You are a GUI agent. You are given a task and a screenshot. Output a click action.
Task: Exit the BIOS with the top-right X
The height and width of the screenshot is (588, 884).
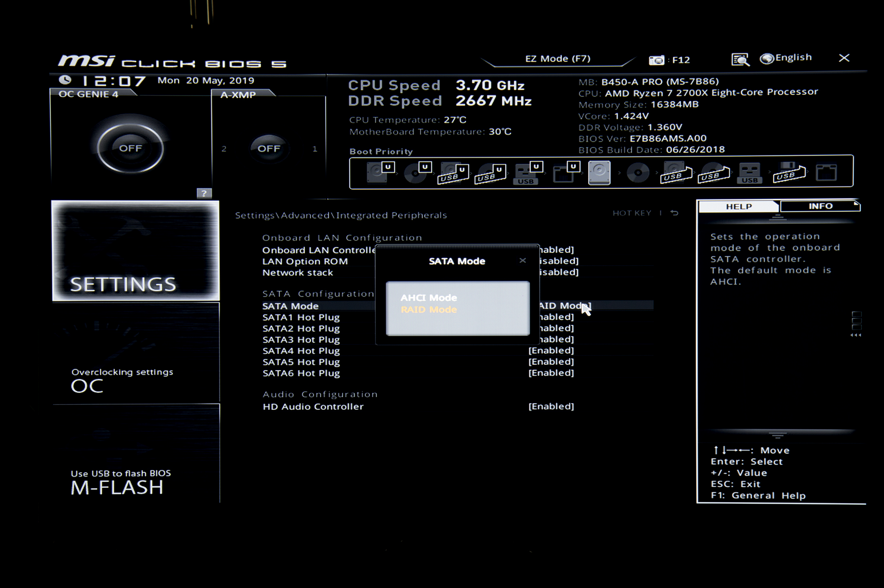(x=844, y=58)
